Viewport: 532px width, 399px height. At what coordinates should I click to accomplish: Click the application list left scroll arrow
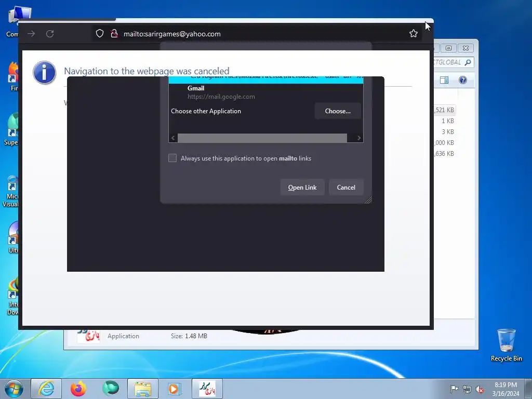point(173,138)
